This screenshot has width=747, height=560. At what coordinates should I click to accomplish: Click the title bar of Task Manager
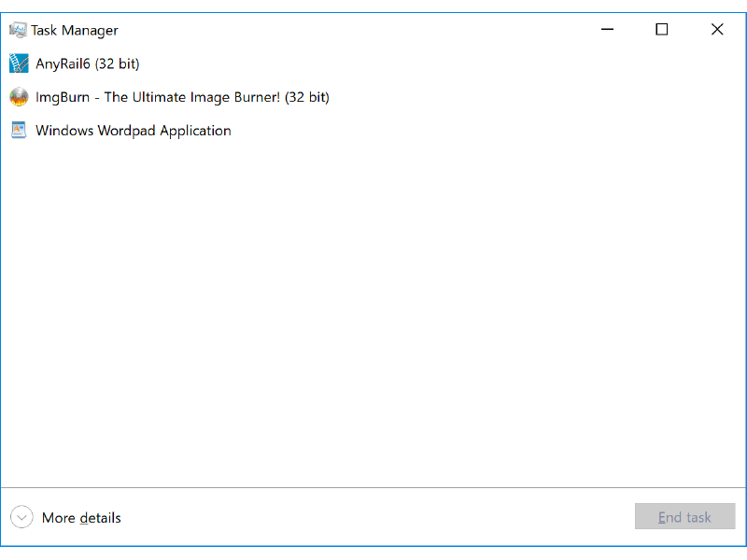coord(327,29)
